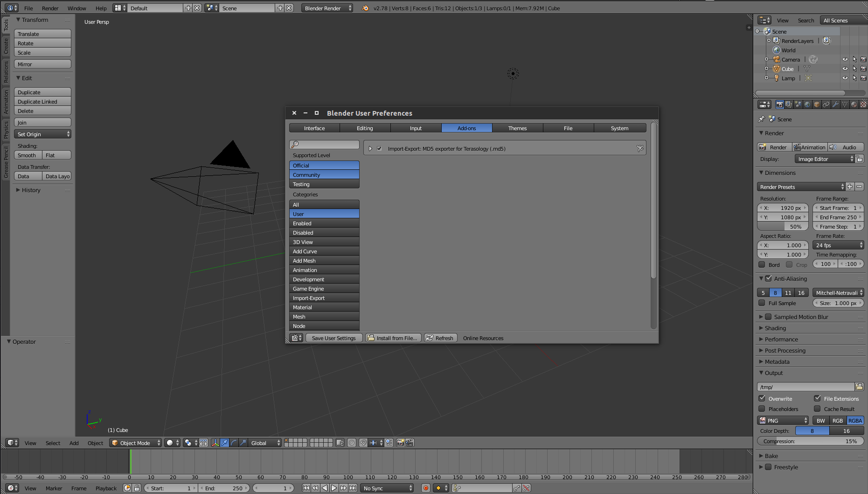Enable the Bord checkbox
Screen dimensions: 868x494
tap(762, 264)
